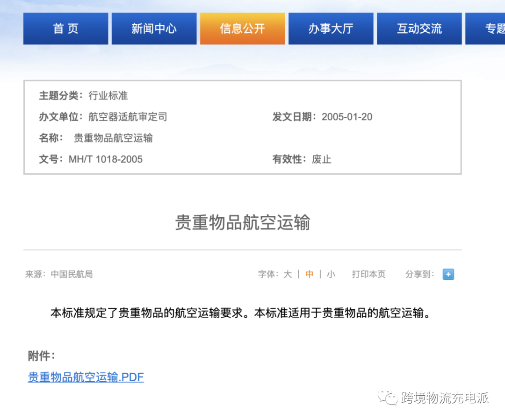Keep font size on 中
The image size is (505, 420).
tap(310, 274)
